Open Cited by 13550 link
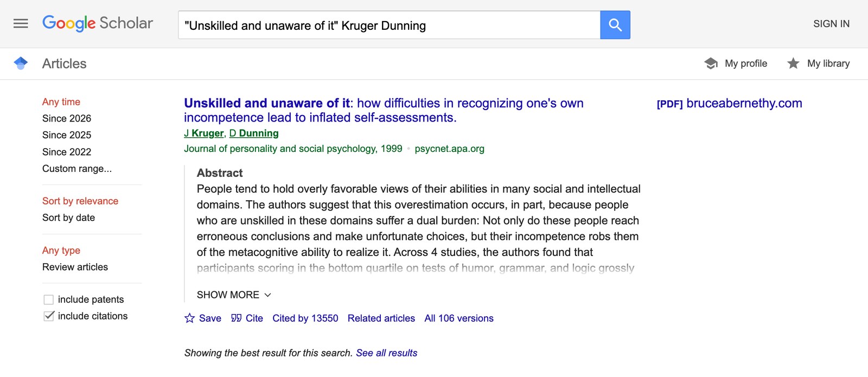Screen dimensions: 868x377 305,318
